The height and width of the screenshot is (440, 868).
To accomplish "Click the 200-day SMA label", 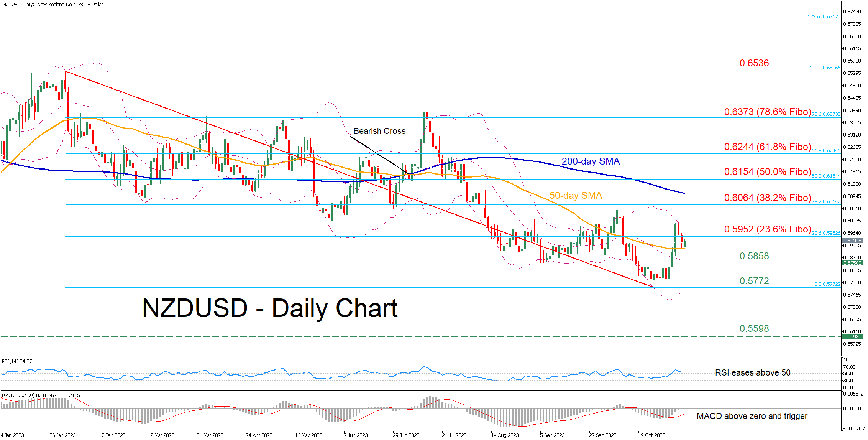I will click(x=590, y=161).
